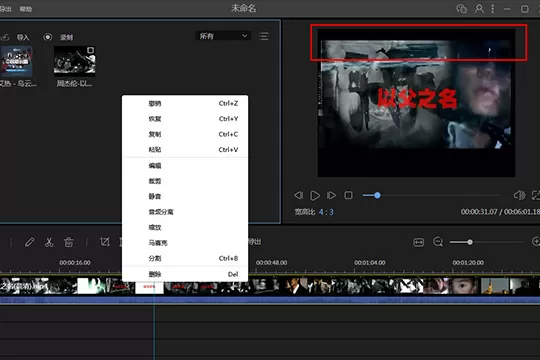Choose 裁剪 from the context menu

click(185, 181)
